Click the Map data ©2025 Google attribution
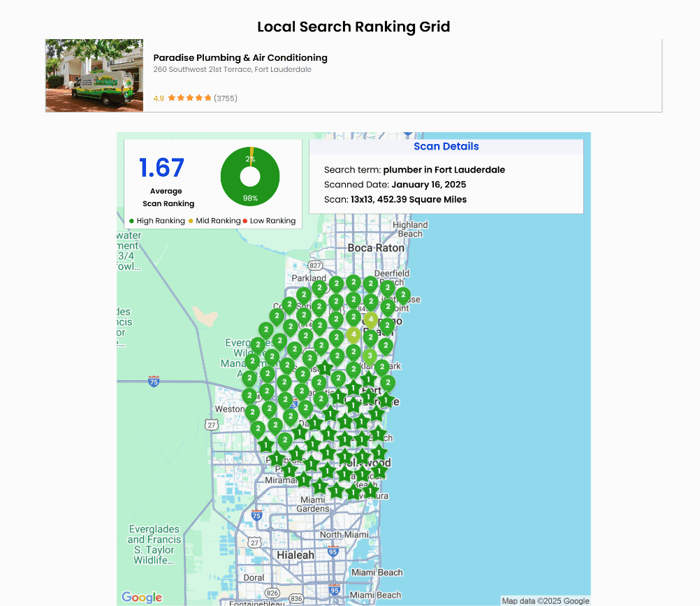The height and width of the screenshot is (606, 700). pyautogui.click(x=546, y=601)
